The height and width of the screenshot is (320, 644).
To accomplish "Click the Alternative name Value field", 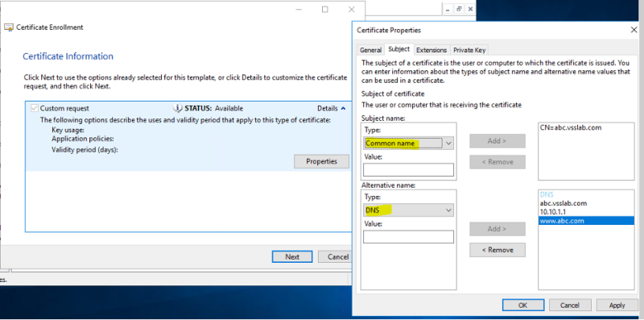I will pyautogui.click(x=408, y=236).
